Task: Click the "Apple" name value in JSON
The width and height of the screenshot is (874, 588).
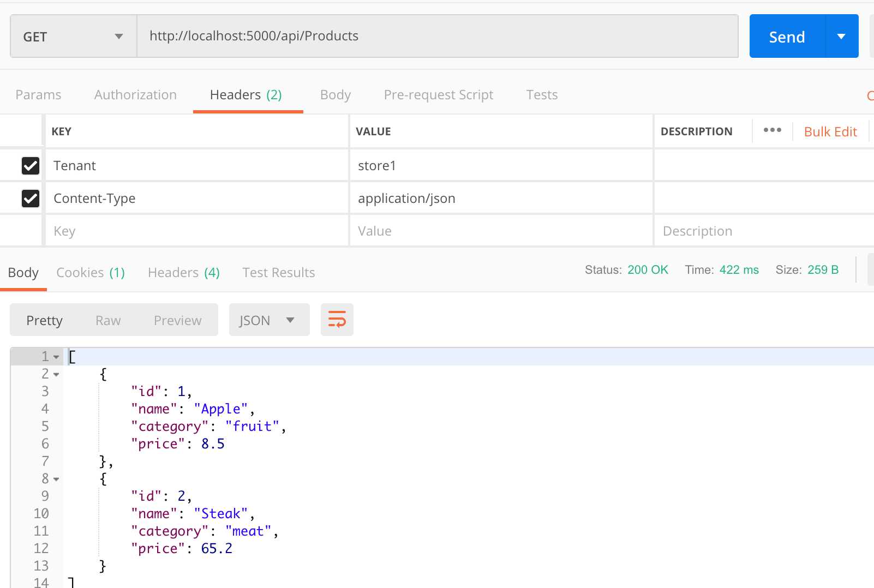Action: (x=220, y=409)
